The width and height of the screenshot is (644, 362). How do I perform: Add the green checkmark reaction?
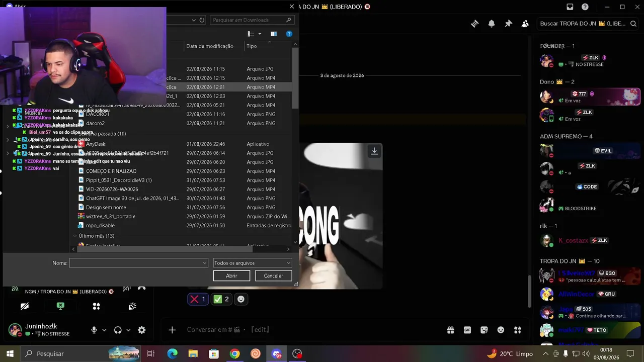[x=221, y=299]
